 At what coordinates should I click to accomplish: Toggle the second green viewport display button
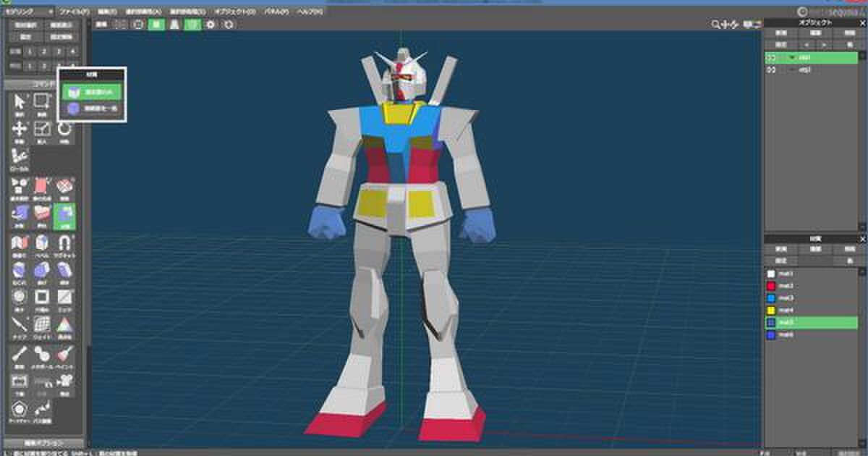coord(192,24)
